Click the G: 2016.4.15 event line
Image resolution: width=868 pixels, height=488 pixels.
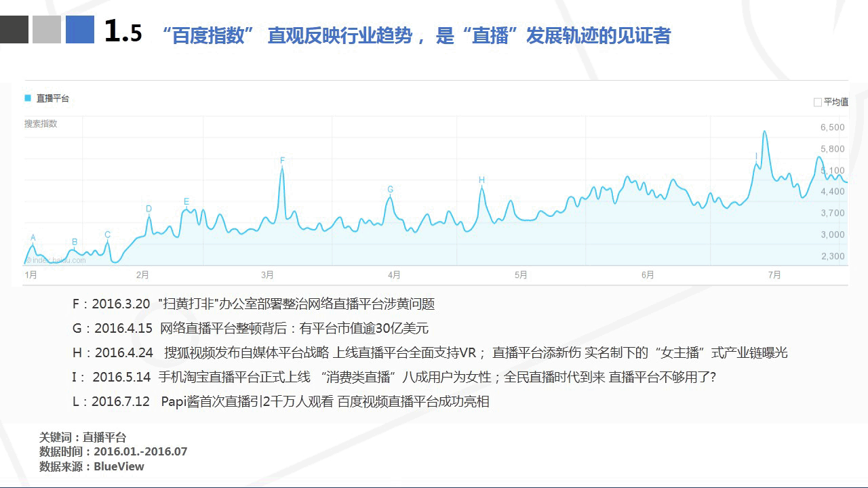(250, 329)
